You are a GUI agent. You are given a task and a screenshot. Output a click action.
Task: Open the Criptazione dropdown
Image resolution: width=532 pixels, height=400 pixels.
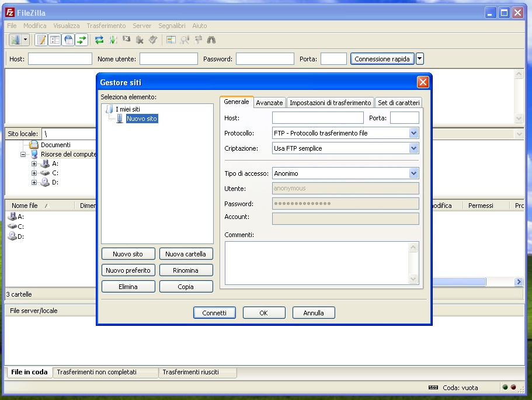pyautogui.click(x=414, y=148)
